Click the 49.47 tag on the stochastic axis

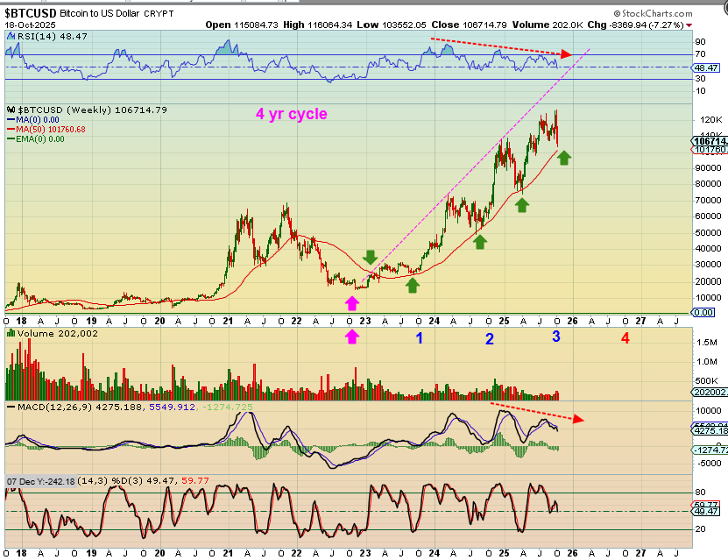706,512
